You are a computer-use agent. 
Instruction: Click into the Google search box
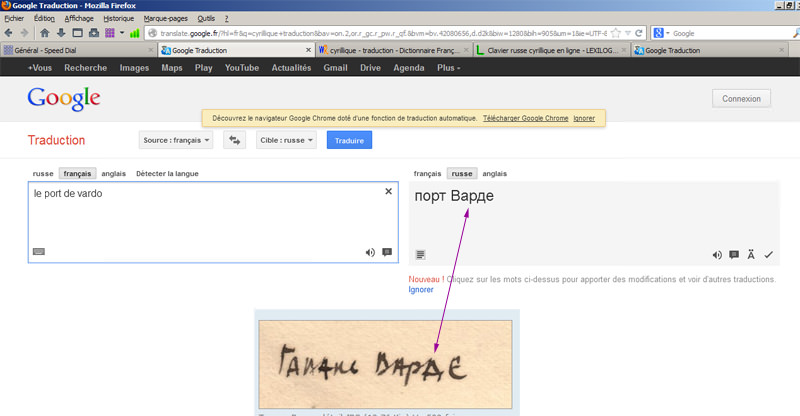[730, 33]
